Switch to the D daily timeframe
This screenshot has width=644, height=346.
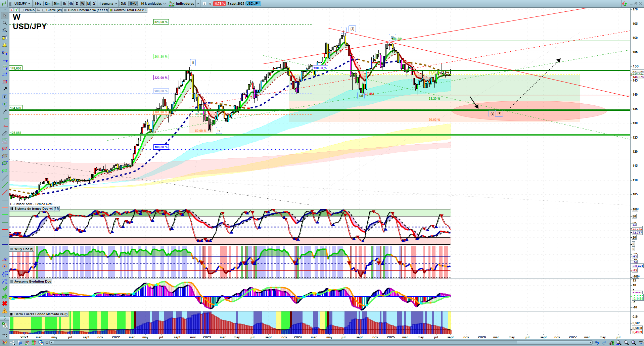pos(77,4)
